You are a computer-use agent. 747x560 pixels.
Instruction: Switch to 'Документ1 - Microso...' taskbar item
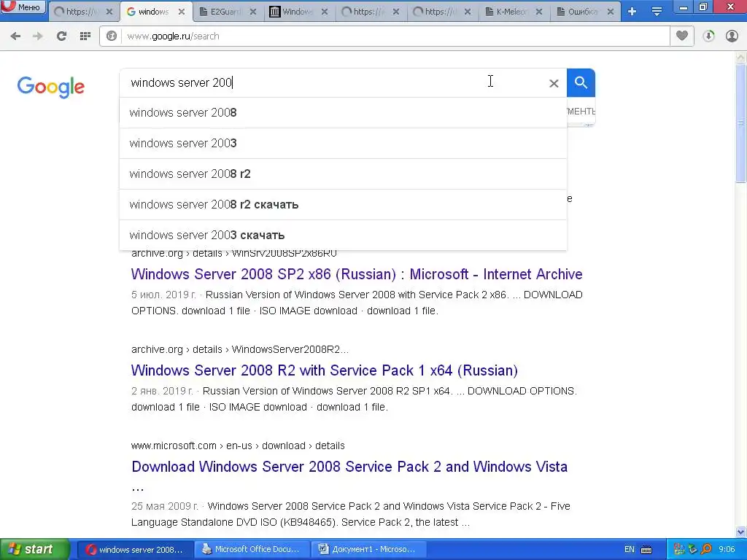point(368,550)
